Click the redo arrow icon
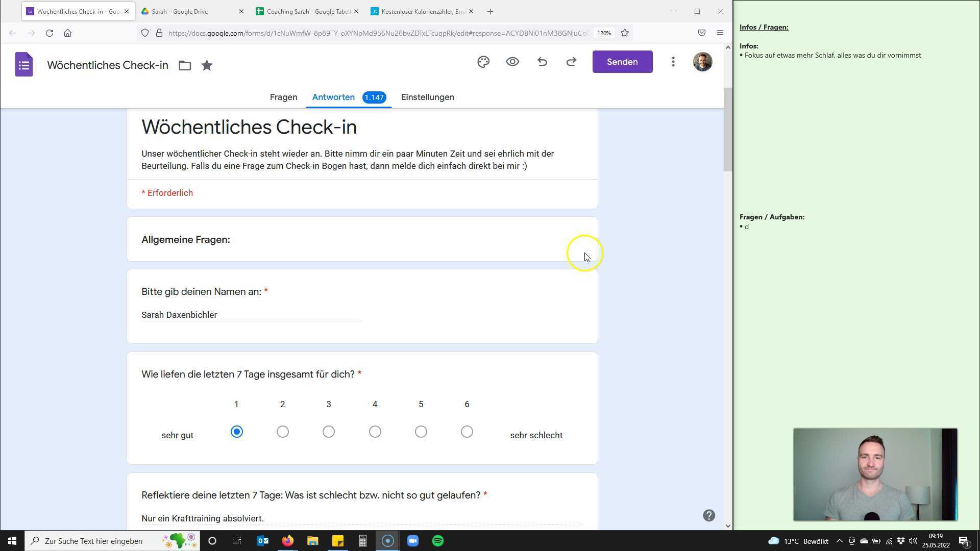The image size is (980, 551). click(571, 62)
